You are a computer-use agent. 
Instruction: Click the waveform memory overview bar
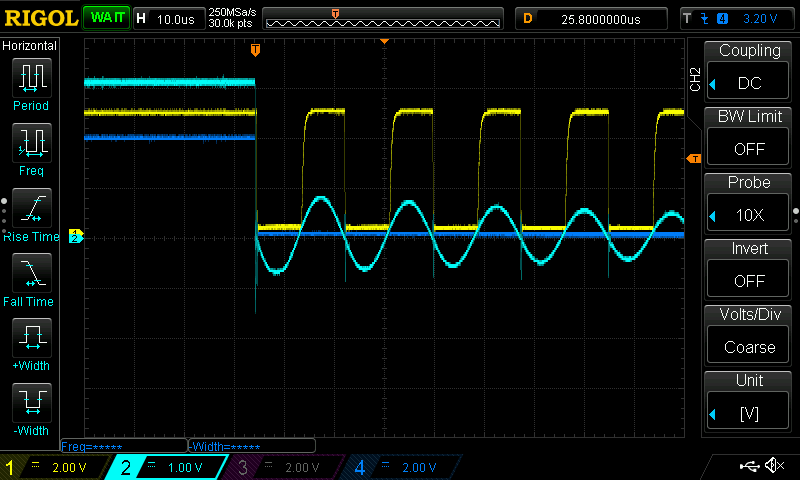click(383, 19)
